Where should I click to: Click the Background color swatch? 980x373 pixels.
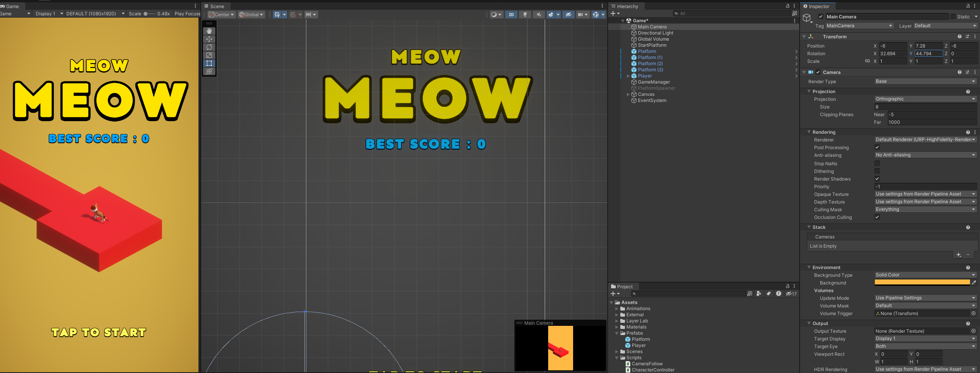click(x=922, y=283)
